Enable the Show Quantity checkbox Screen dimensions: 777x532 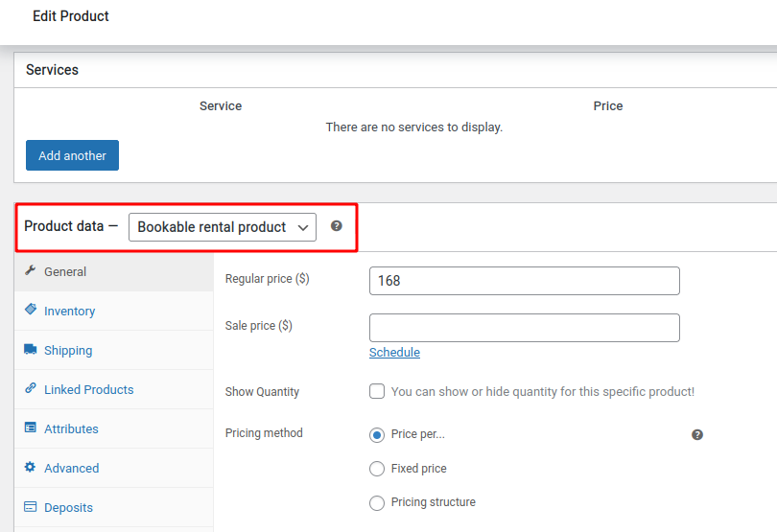click(x=377, y=391)
